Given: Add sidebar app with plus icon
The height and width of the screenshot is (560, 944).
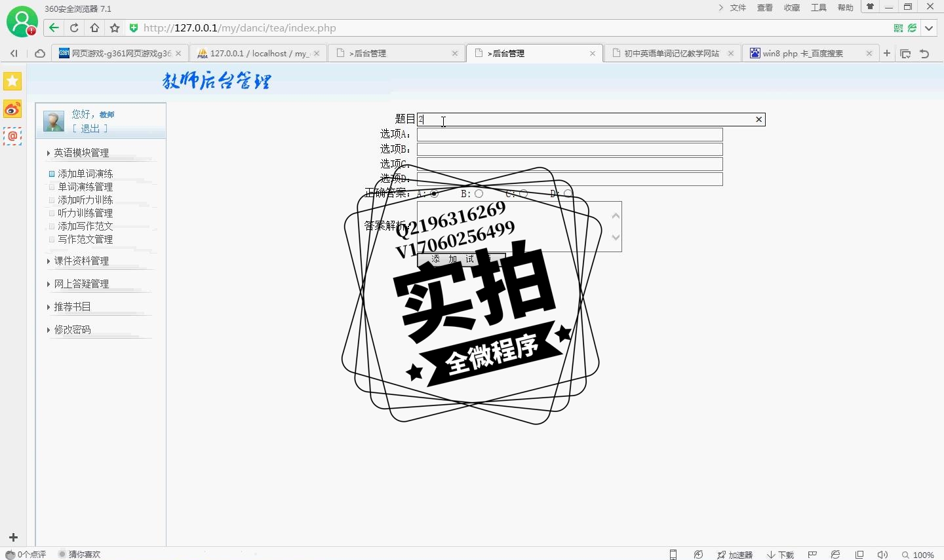Looking at the screenshot, I should coord(12,538).
